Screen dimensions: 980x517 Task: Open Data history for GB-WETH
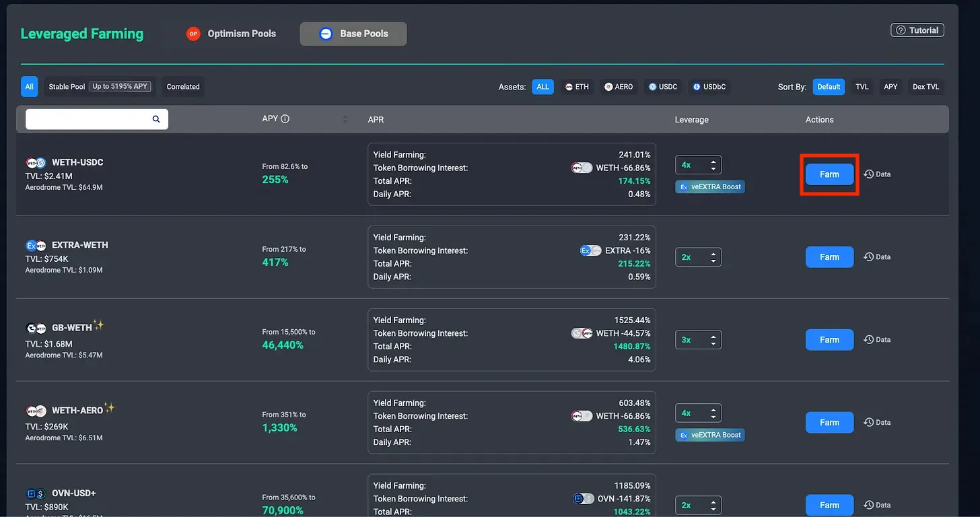tap(877, 340)
